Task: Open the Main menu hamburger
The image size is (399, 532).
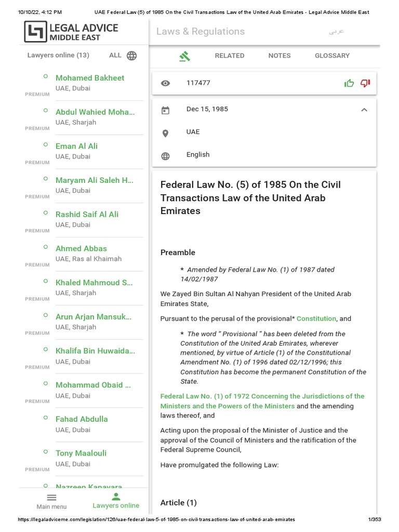Action: 51,501
